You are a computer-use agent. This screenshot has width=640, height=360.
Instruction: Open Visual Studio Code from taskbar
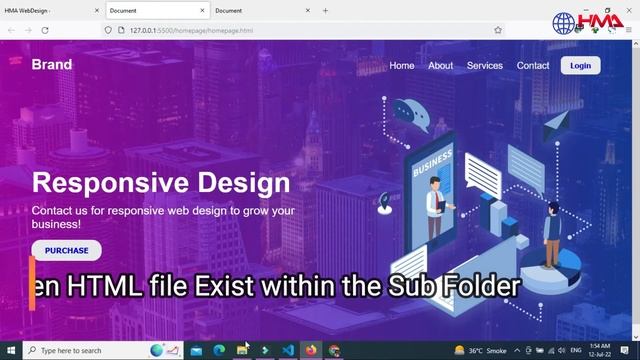pos(288,351)
